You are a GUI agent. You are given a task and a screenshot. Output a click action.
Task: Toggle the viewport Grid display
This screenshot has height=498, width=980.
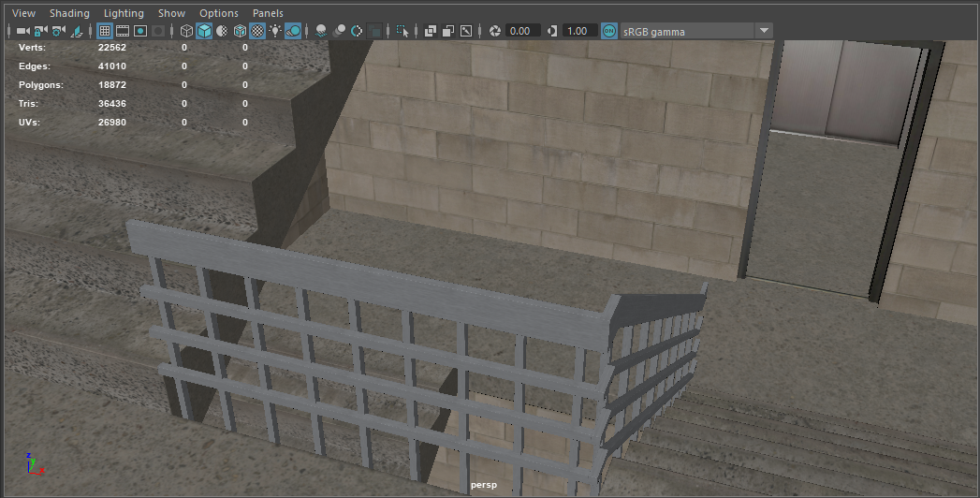coord(105,31)
